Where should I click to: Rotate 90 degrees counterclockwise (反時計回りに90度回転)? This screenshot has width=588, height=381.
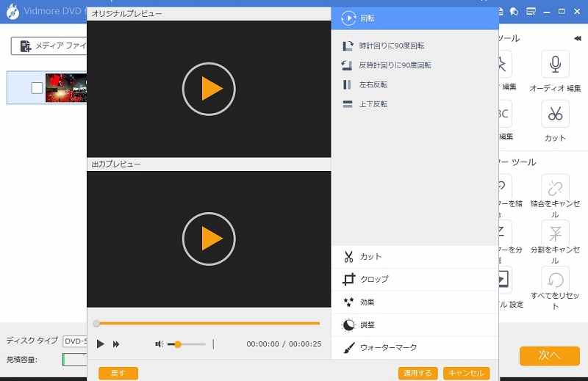tap(387, 65)
